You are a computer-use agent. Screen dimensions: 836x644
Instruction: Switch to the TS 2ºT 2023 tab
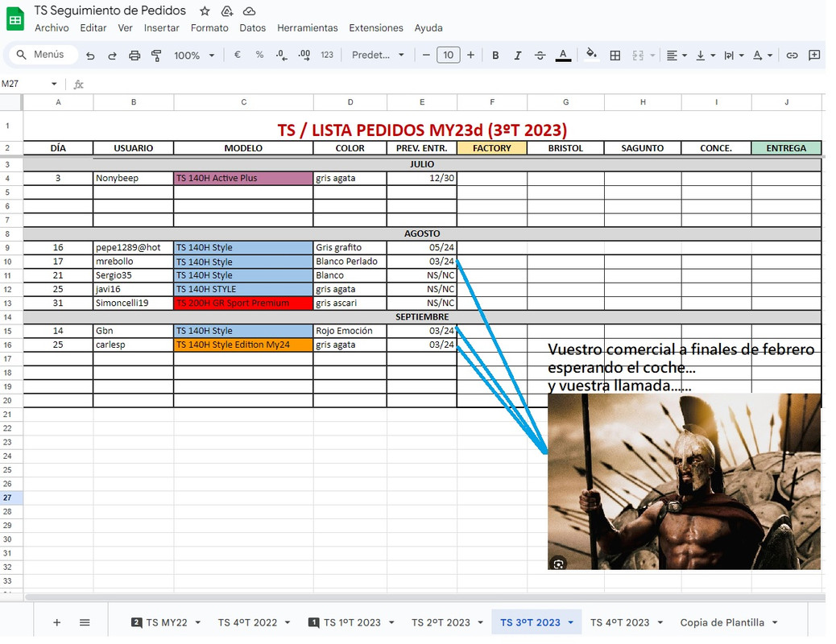click(x=441, y=622)
